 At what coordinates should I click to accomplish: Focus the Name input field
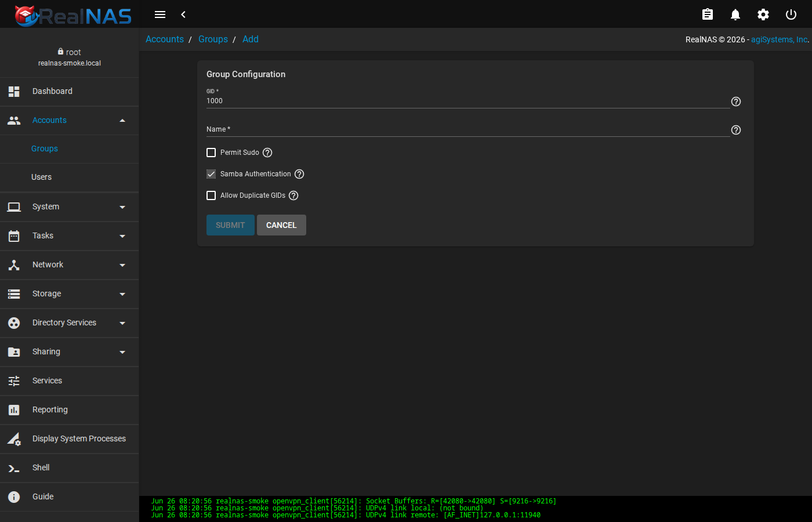point(467,129)
